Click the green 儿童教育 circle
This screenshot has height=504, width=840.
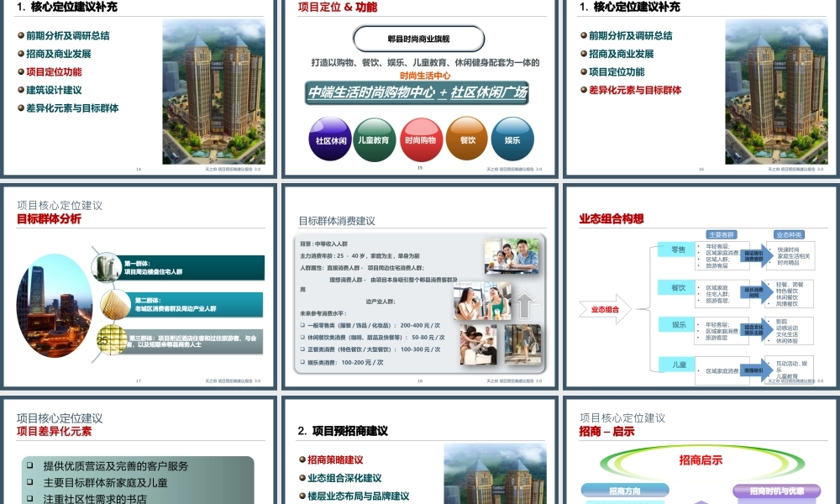point(374,139)
